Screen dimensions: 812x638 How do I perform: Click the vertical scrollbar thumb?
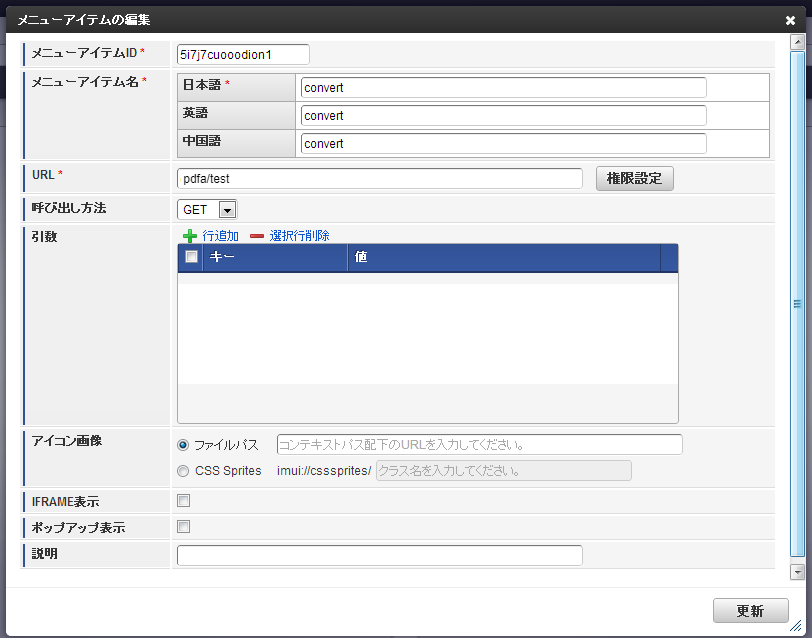point(797,304)
